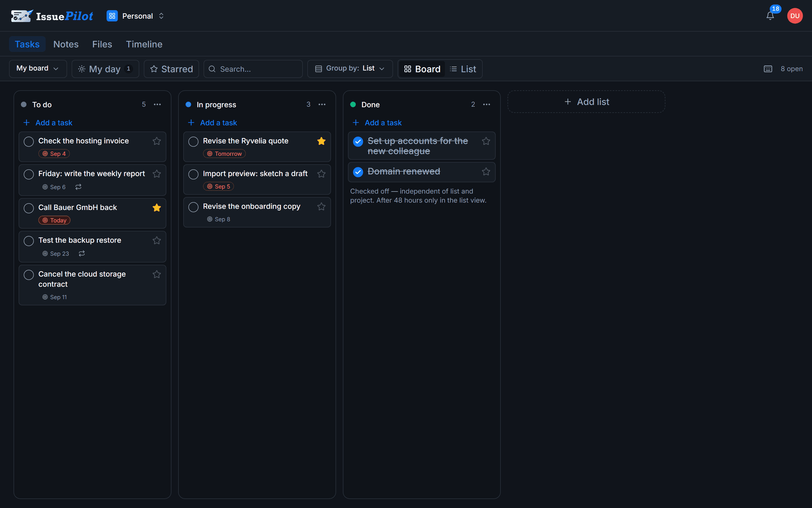The height and width of the screenshot is (508, 812).
Task: Uncheck the 'Domain renewed' task
Action: point(358,172)
